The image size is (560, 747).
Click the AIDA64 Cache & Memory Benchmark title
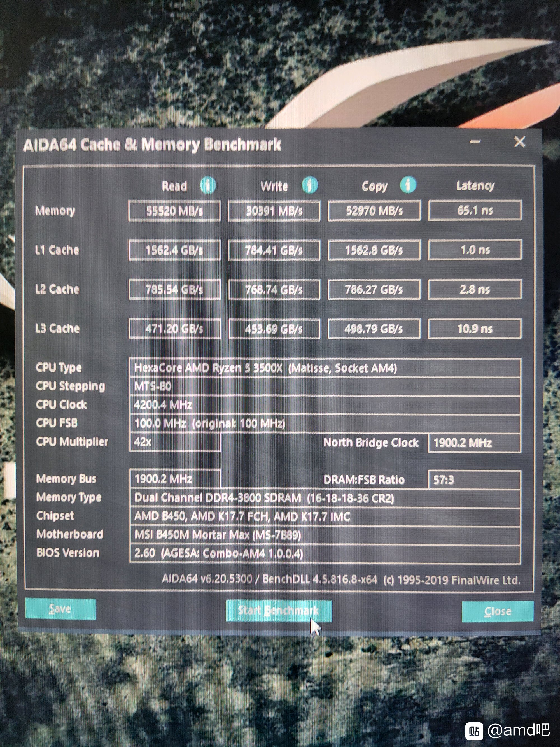[x=152, y=145]
